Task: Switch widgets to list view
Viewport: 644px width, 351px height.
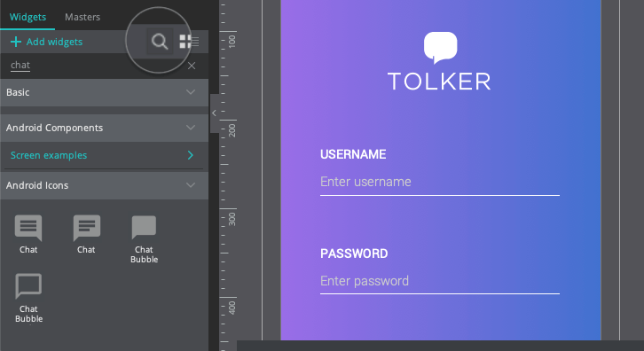Action: 195,42
